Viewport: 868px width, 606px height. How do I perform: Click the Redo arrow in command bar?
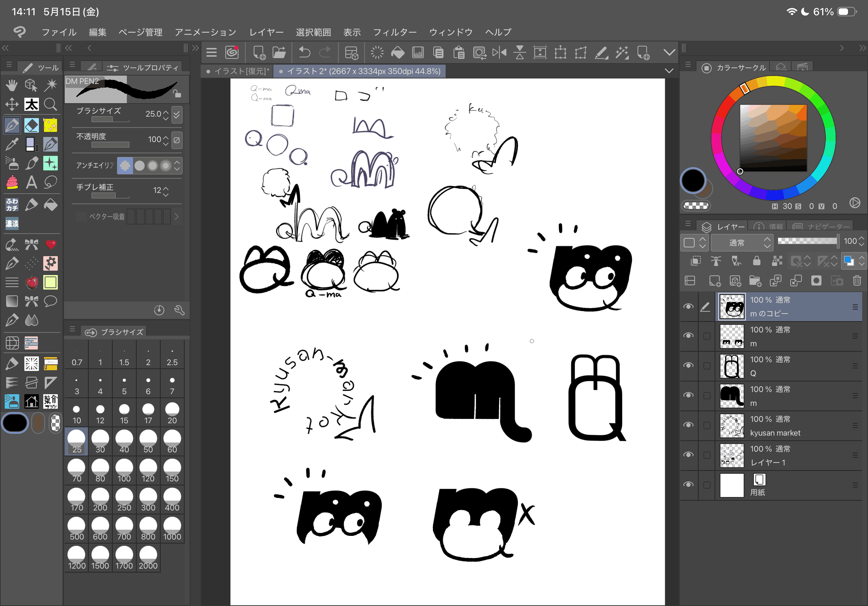click(325, 52)
